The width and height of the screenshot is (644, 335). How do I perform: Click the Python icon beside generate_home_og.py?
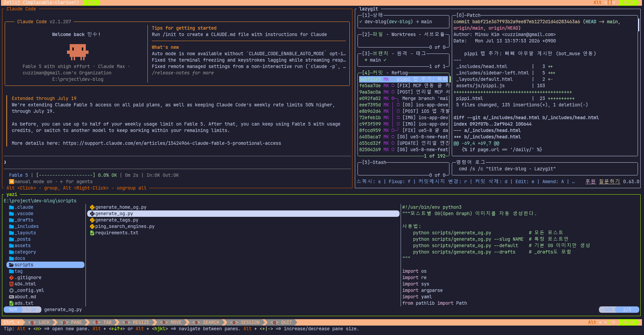click(92, 207)
